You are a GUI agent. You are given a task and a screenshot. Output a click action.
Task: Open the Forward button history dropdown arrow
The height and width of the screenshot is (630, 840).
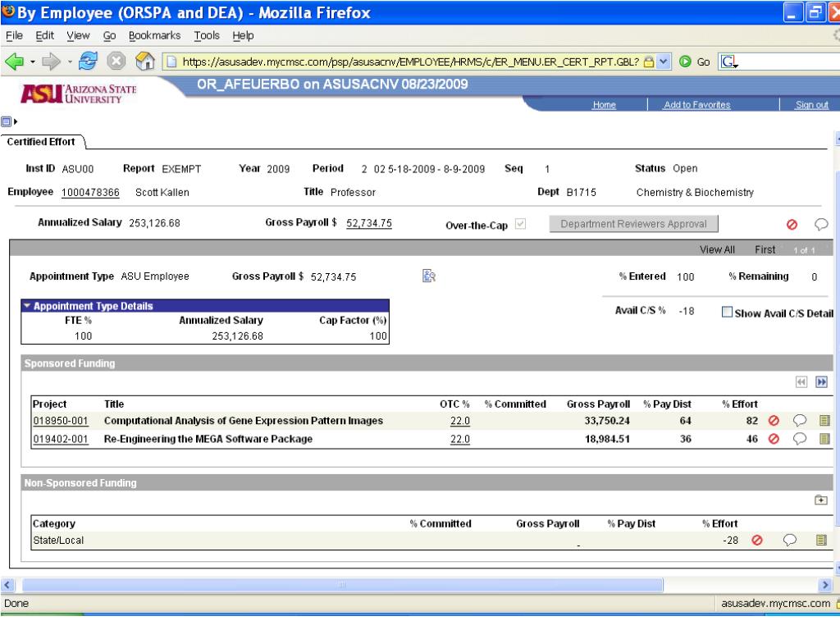click(70, 62)
